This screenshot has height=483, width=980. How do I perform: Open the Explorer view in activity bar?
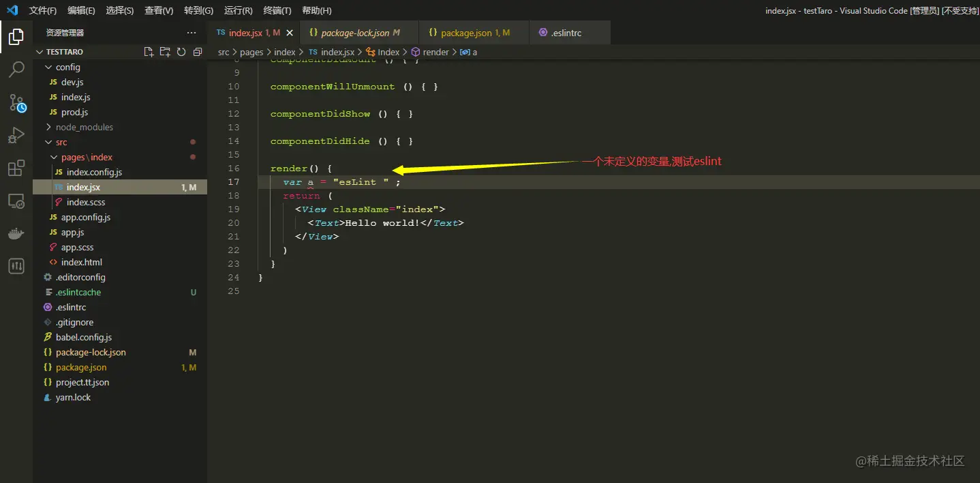click(x=16, y=37)
